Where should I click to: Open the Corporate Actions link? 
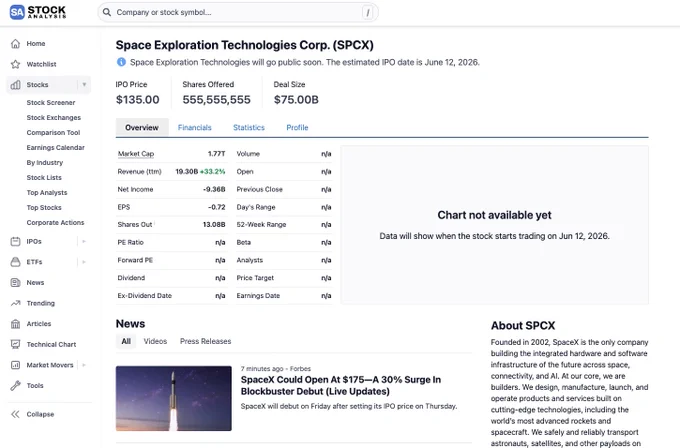(56, 222)
